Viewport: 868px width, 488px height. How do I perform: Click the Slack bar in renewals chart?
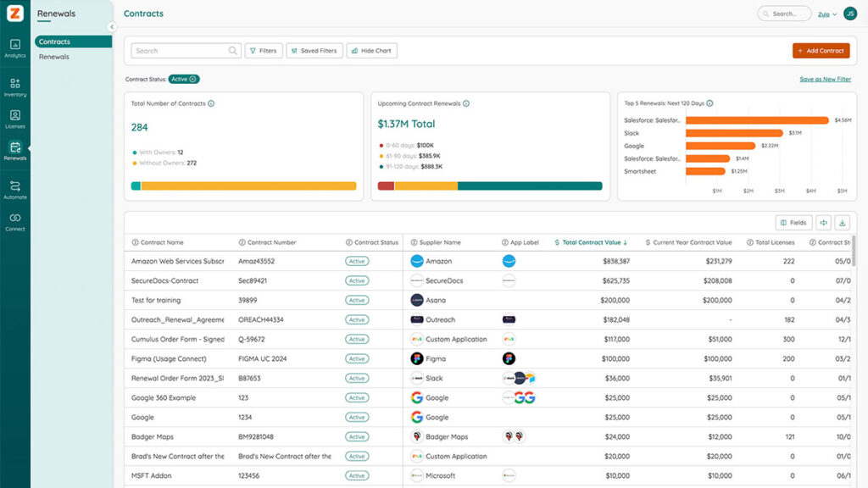[x=734, y=133]
